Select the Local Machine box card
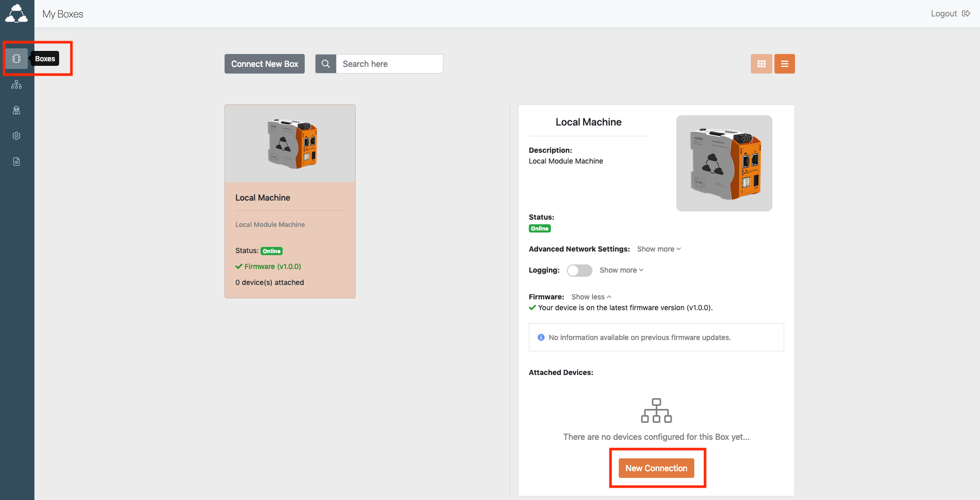 click(290, 201)
